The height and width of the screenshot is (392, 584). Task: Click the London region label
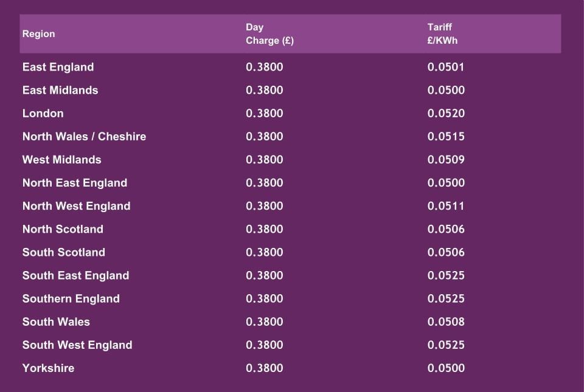pos(43,113)
